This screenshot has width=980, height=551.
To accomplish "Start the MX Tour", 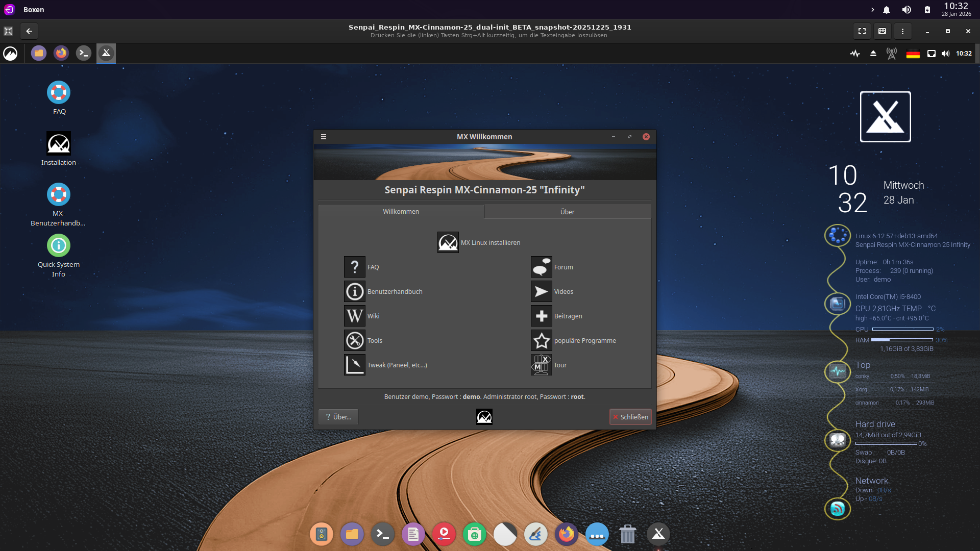I will pos(541,365).
